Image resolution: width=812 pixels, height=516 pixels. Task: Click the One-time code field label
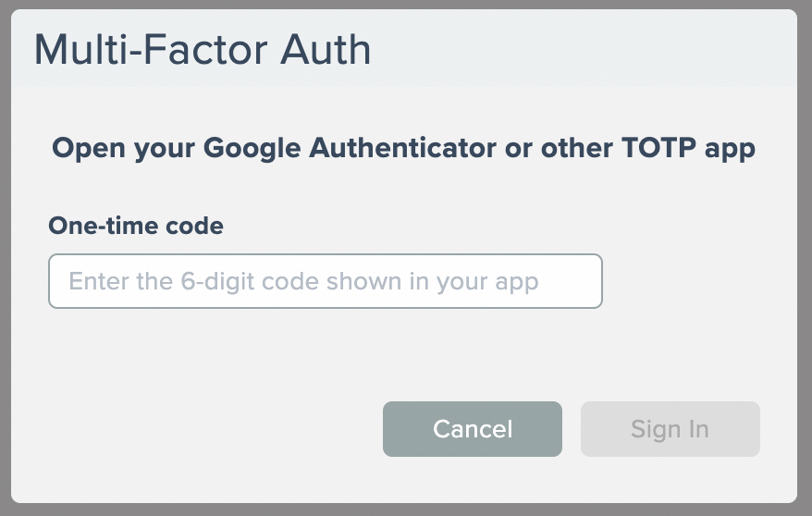[136, 226]
